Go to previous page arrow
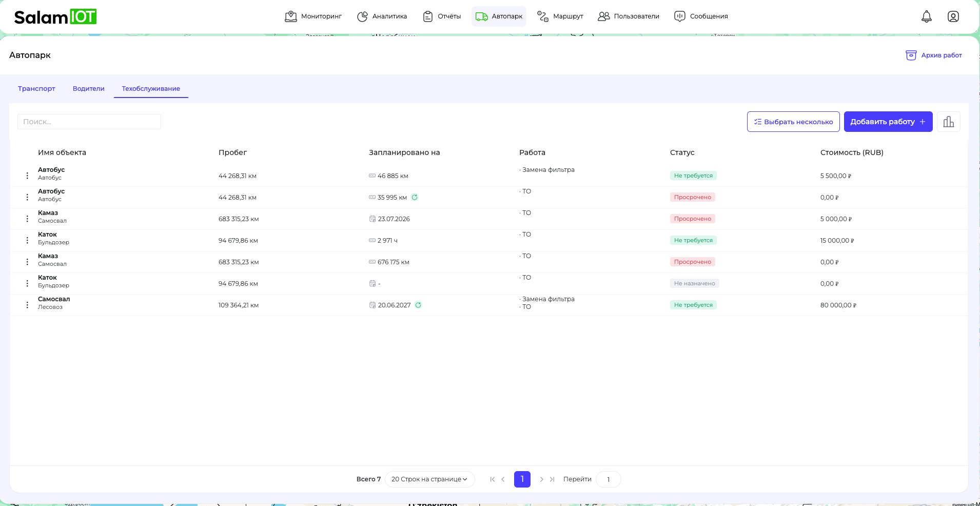Screen dimensions: 980x506 503,479
